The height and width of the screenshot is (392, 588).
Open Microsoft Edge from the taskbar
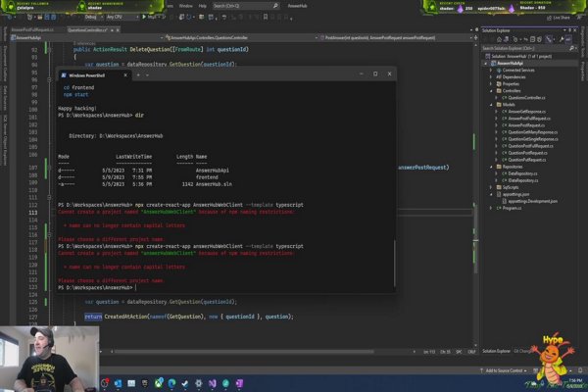(171, 383)
